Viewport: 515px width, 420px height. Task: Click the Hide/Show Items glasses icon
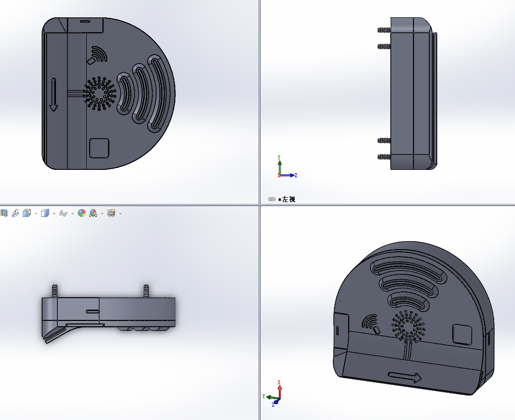pos(63,213)
